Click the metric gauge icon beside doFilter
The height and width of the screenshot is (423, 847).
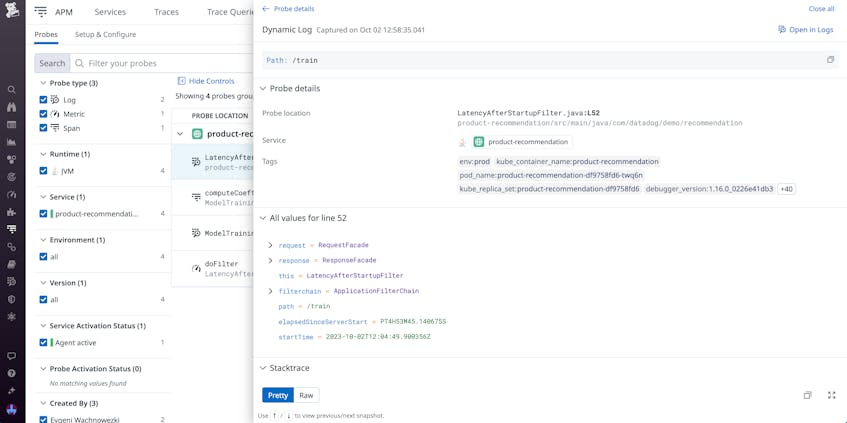tap(196, 268)
